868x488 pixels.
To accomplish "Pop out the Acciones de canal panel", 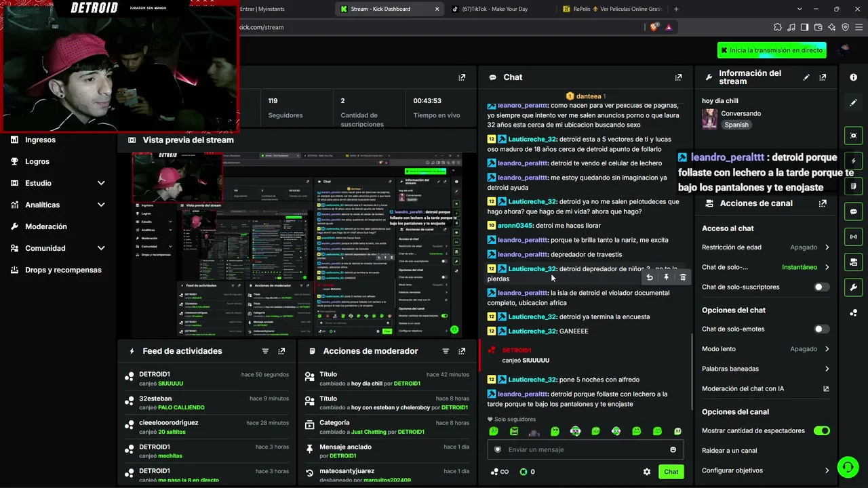I will coord(823,203).
